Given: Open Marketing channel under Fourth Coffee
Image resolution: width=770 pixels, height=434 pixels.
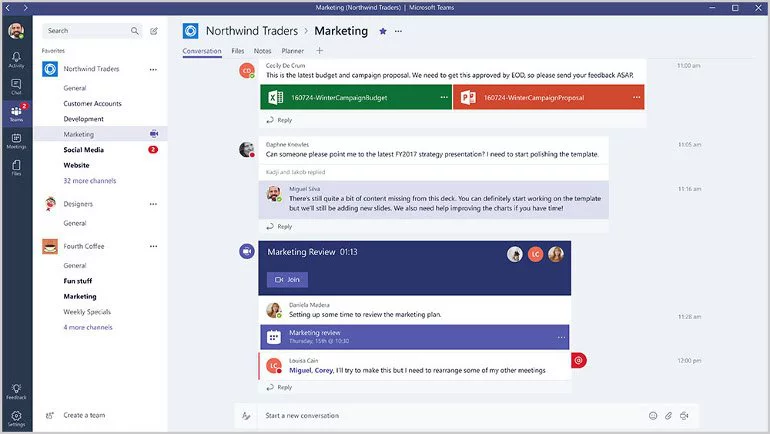Looking at the screenshot, I should pos(80,297).
